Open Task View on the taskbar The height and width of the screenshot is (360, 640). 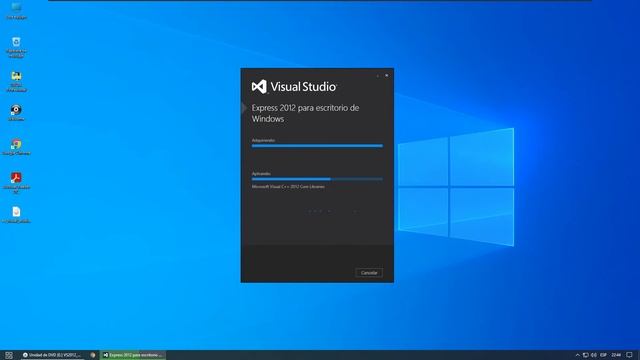pyautogui.click(x=9, y=355)
